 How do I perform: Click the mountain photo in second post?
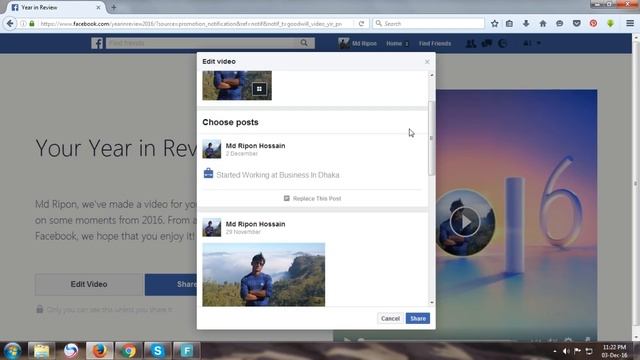[264, 274]
